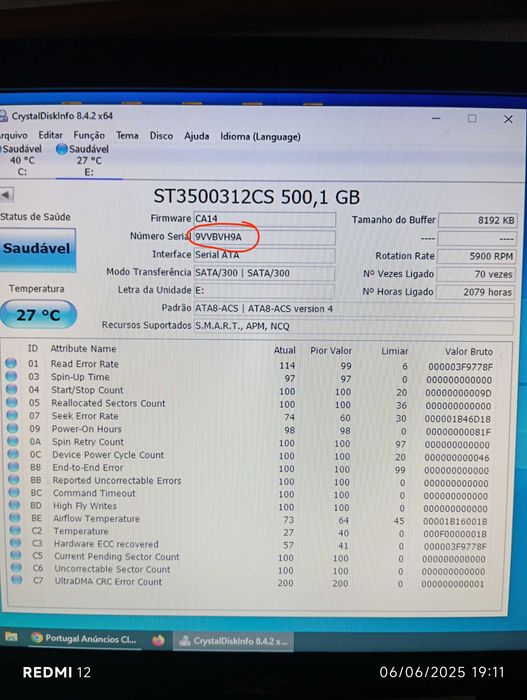The width and height of the screenshot is (527, 700).
Task: Select the Seek Error Rate attribute name
Action: coord(85,416)
